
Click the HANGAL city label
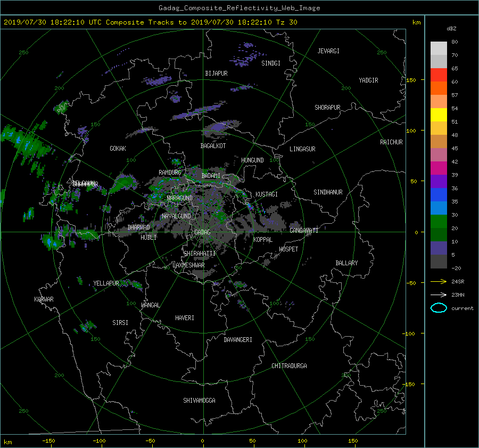tap(150, 305)
